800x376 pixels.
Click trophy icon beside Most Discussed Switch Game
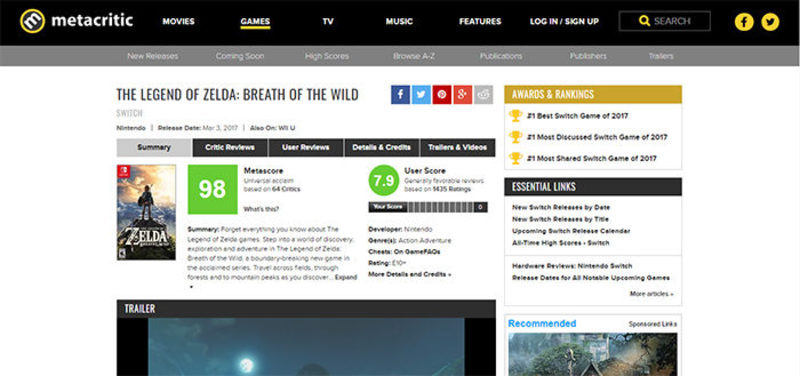click(516, 137)
